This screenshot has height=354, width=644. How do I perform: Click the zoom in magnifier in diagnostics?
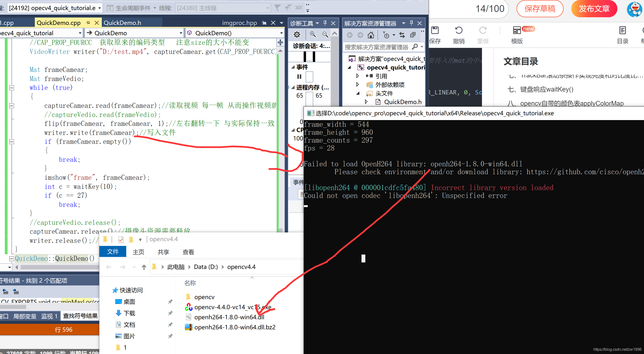pyautogui.click(x=313, y=35)
